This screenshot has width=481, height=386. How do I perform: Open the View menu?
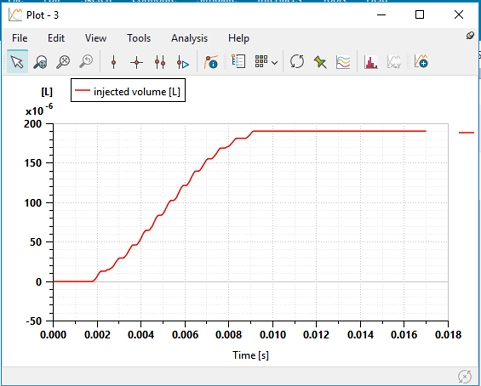click(96, 38)
